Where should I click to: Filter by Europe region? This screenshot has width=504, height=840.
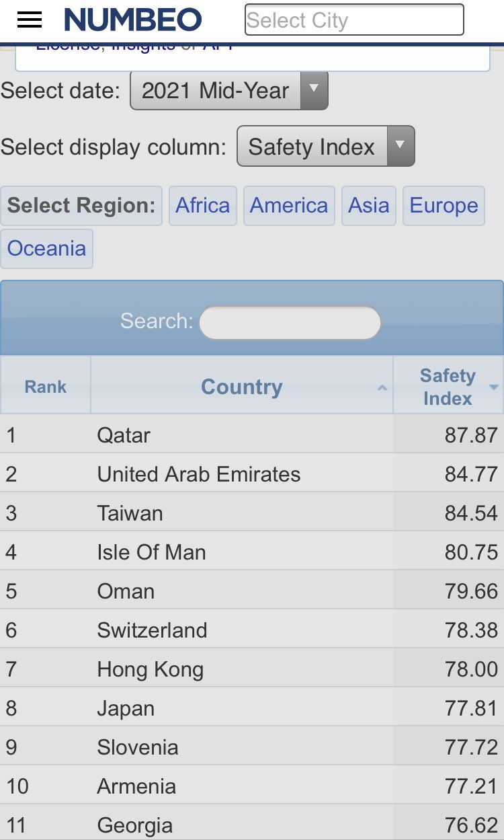click(444, 206)
